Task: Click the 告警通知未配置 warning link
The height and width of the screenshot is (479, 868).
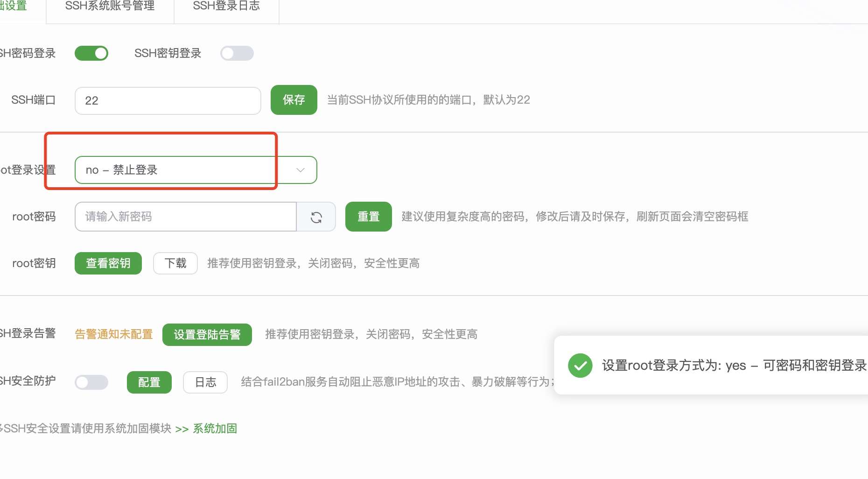Action: tap(114, 334)
